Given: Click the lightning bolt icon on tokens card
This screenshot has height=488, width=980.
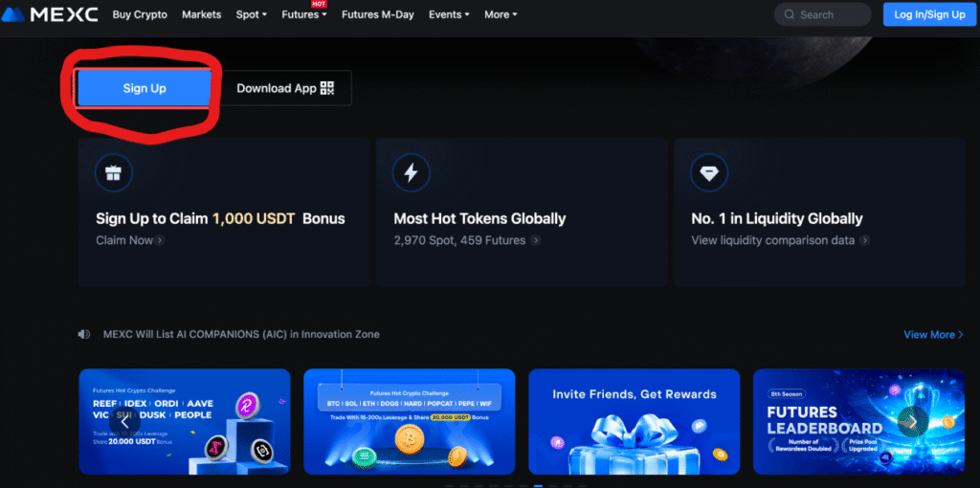Looking at the screenshot, I should point(411,172).
